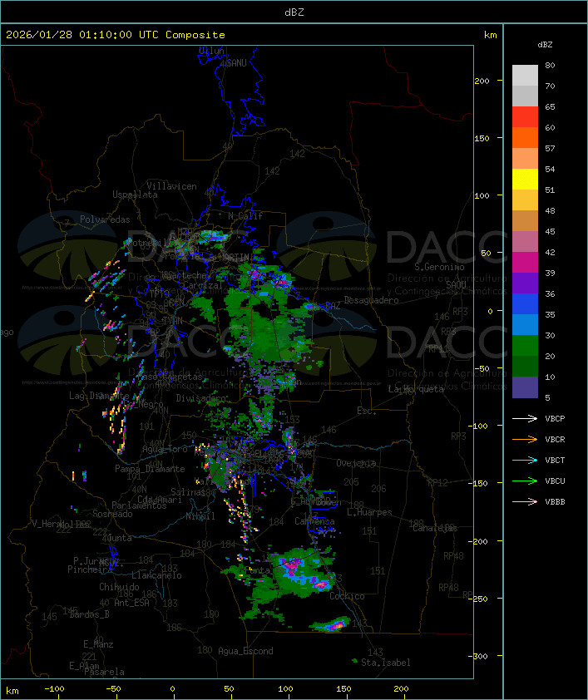
Task: Select the yellow 51-54 dBZ legend swatch
Action: click(x=525, y=180)
